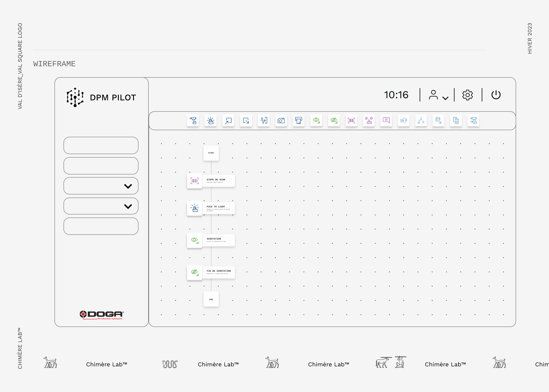
Task: Click the branching arrows toolbar icon
Action: [421, 121]
